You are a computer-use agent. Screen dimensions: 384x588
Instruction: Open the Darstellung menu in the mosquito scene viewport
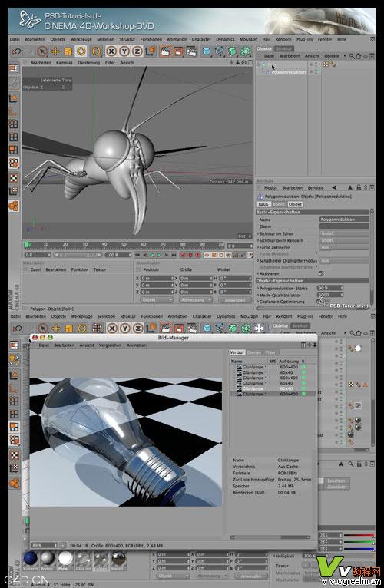tap(88, 63)
